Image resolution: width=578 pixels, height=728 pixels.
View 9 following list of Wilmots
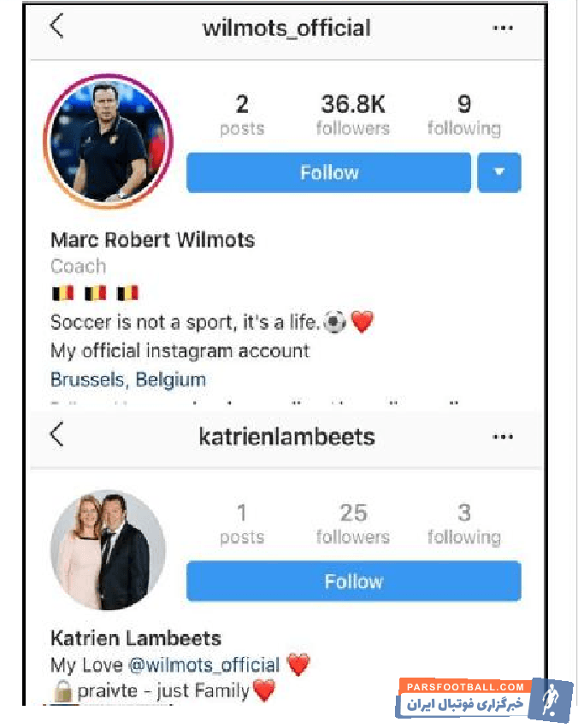(464, 114)
